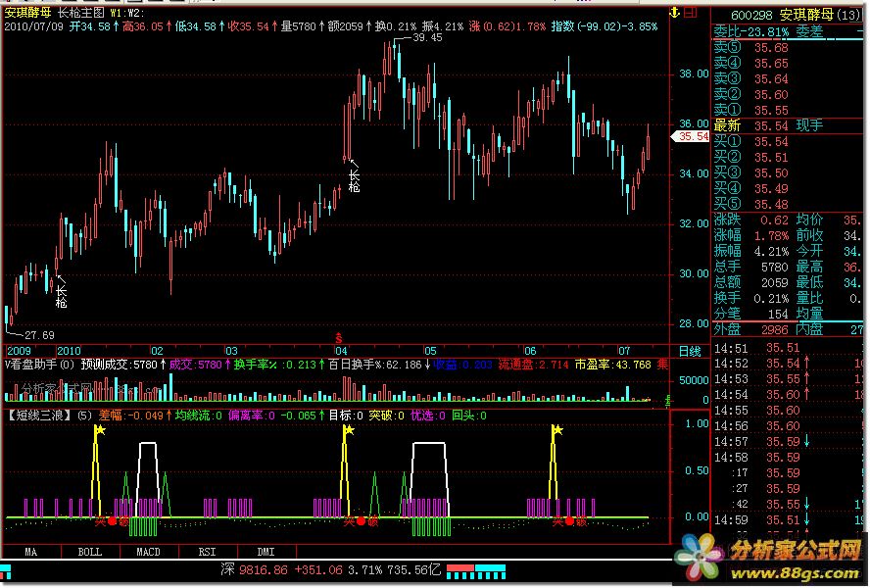This screenshot has width=870, height=588.
Task: Click the red grid icon beside the anchor
Action: tap(694, 13)
